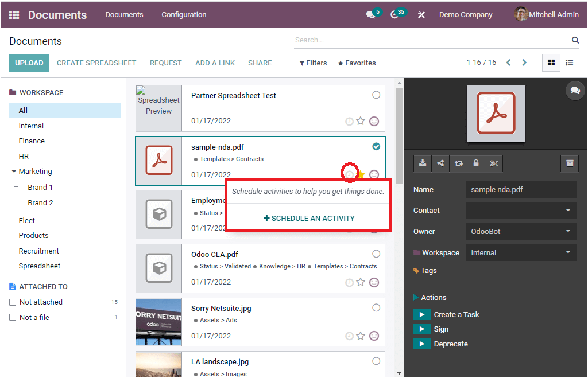
Task: Share the selected document from the panel
Action: click(x=440, y=163)
